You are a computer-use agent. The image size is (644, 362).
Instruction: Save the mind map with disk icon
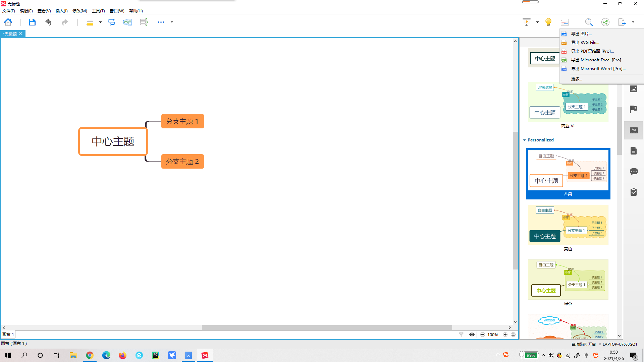pyautogui.click(x=32, y=22)
